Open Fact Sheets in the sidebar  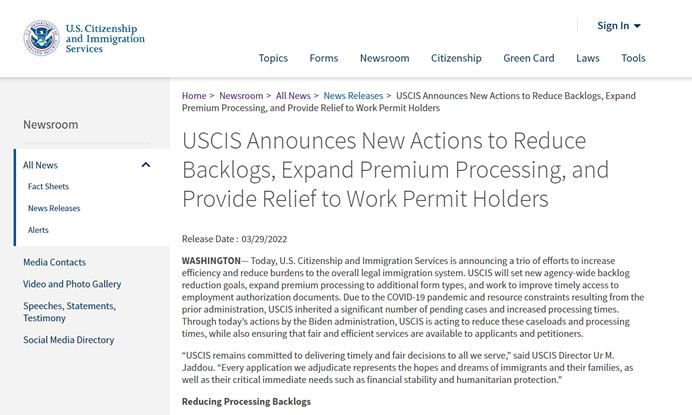[49, 187]
